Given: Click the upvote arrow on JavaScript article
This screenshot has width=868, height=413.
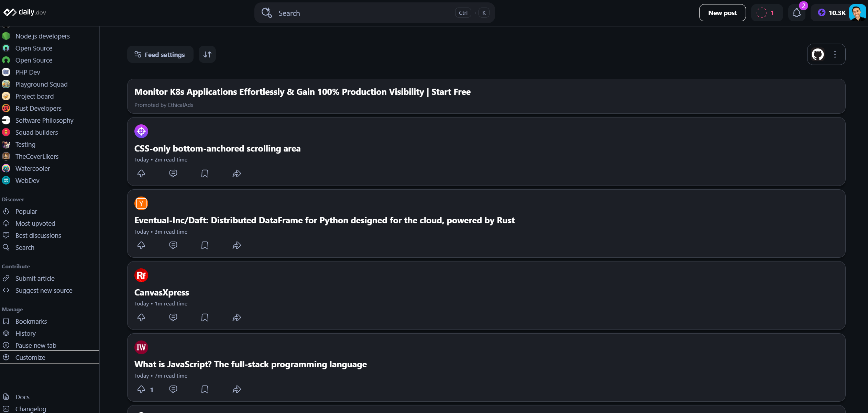Looking at the screenshot, I should [x=141, y=389].
